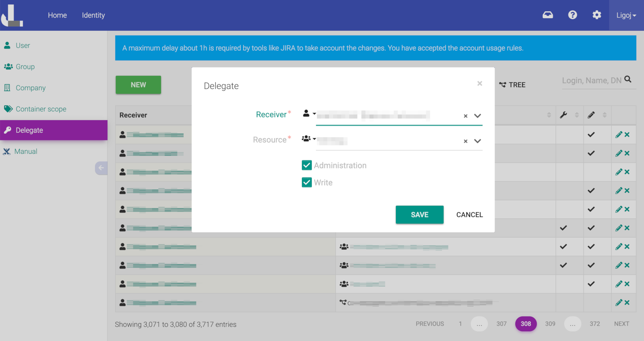Disable the Write checkbox
Viewport: 644px width, 341px height.
(306, 182)
